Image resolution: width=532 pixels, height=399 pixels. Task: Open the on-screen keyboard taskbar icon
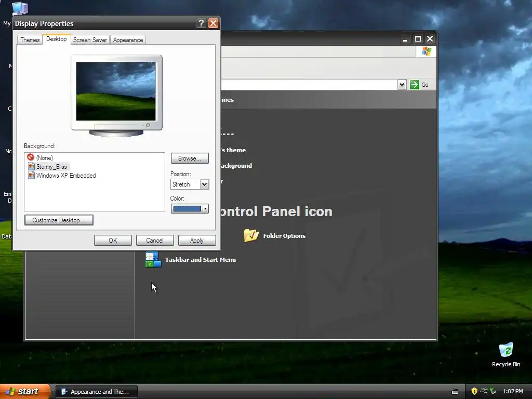point(455,392)
